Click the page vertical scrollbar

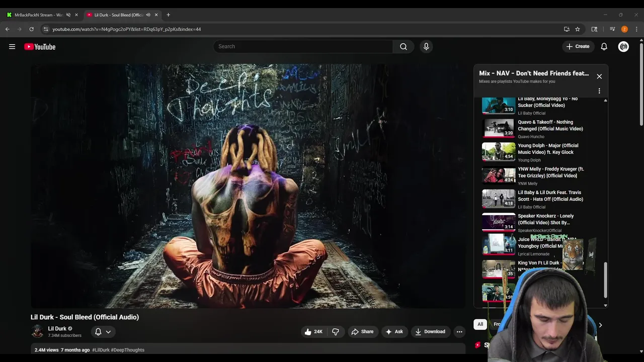[641, 85]
